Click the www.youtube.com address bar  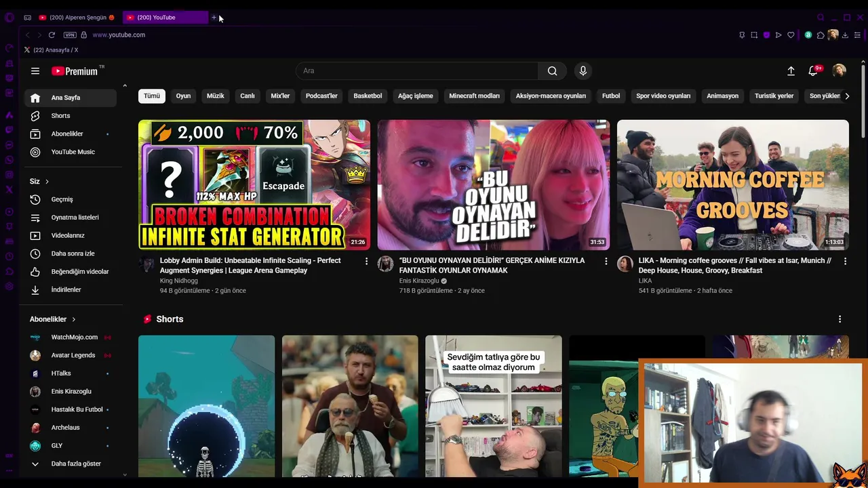119,35
